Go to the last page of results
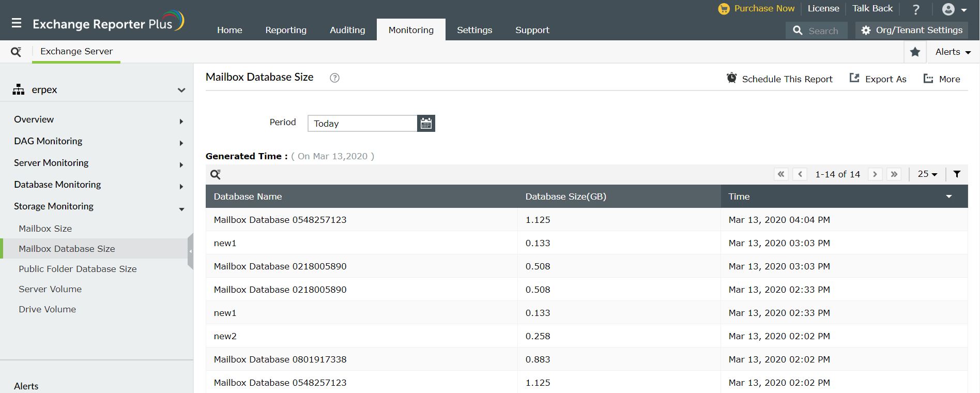Viewport: 980px width, 393px height. pos(894,174)
